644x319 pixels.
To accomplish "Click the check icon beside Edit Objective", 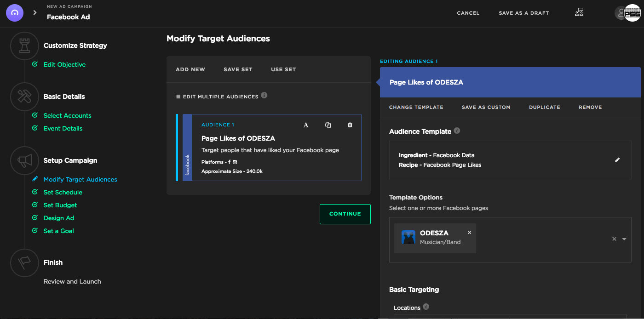I will click(x=35, y=64).
